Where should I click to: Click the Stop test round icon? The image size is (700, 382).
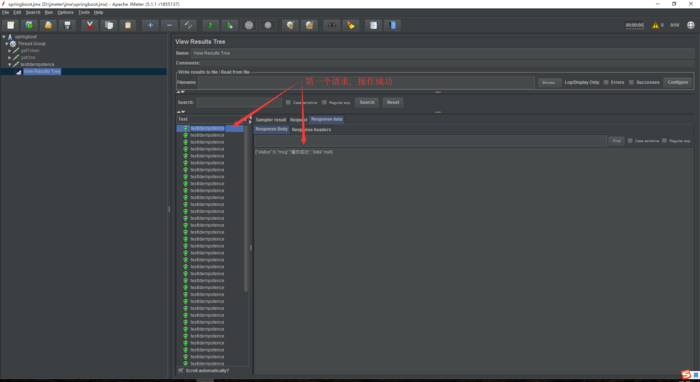249,25
